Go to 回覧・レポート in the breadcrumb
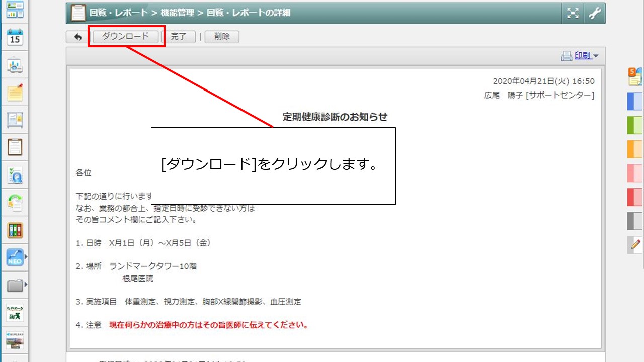The height and width of the screenshot is (362, 644). 119,13
